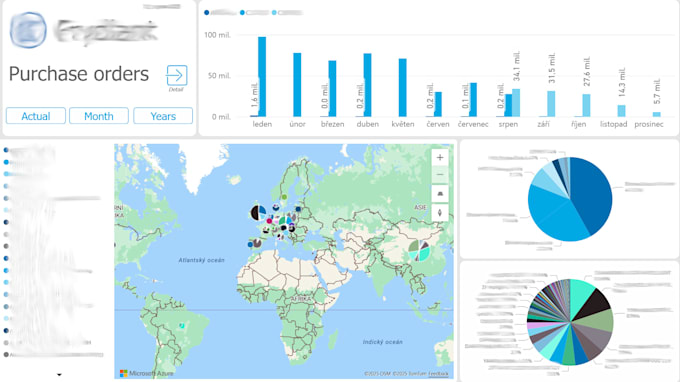The image size is (680, 382).
Task: Select the duben bar in chart
Action: point(367,85)
